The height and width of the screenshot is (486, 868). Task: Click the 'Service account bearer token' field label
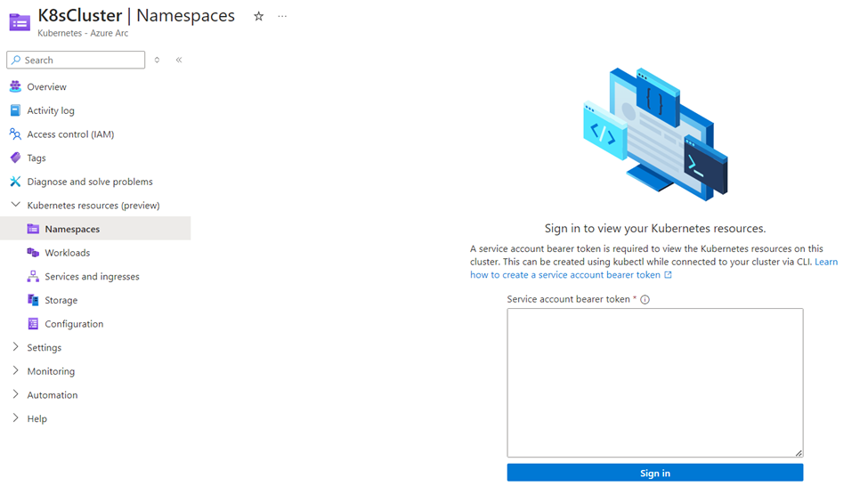click(569, 299)
